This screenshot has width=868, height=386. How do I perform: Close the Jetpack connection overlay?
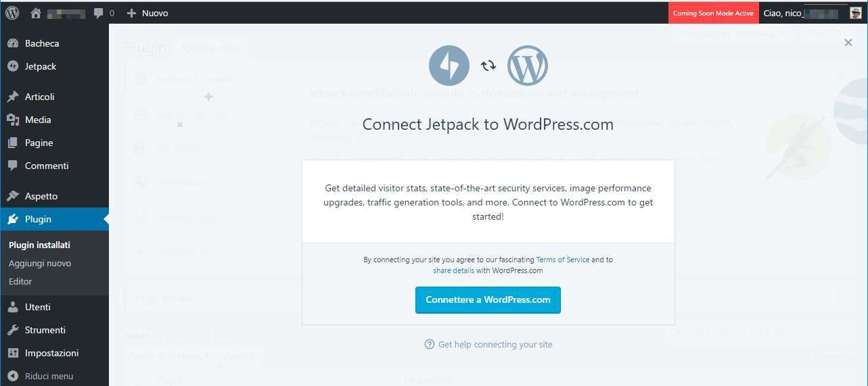(x=848, y=43)
